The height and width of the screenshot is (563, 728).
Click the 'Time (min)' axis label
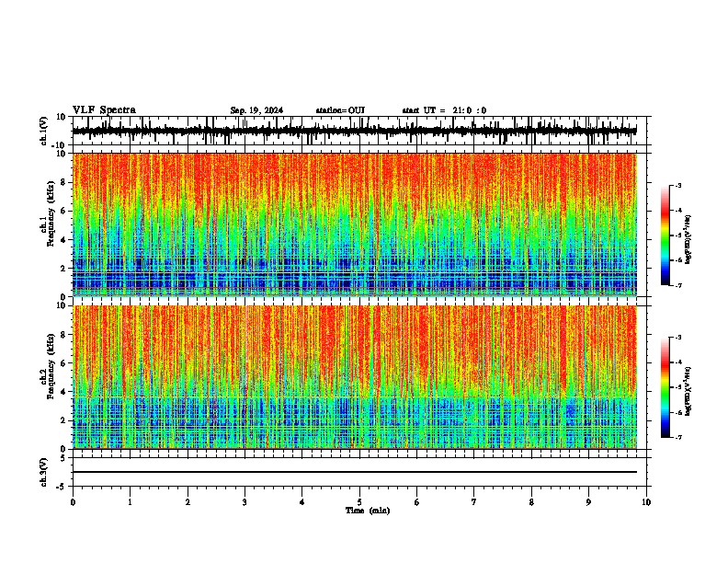coord(368,511)
